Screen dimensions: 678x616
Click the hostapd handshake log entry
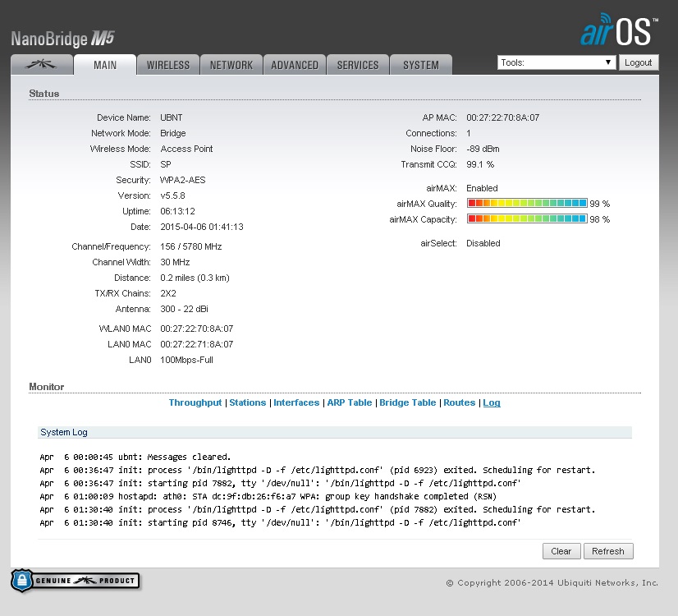point(268,496)
